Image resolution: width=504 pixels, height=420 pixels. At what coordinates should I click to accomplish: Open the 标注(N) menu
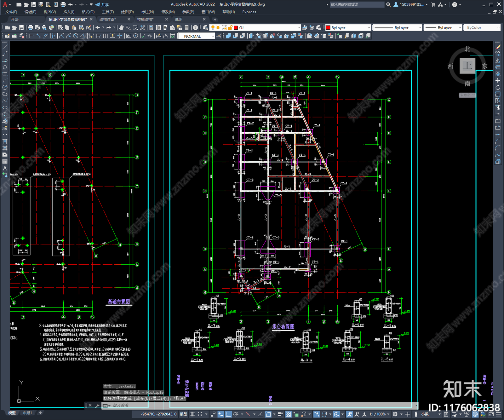pos(147,12)
